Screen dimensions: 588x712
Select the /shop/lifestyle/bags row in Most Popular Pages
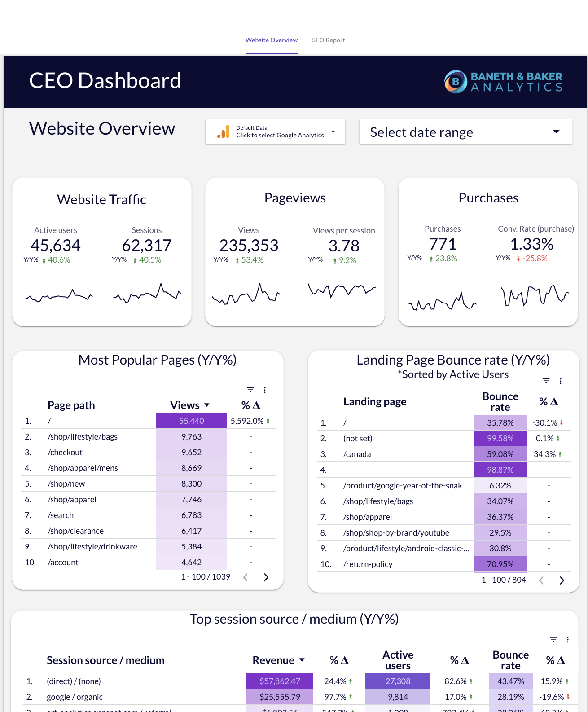click(x=148, y=437)
